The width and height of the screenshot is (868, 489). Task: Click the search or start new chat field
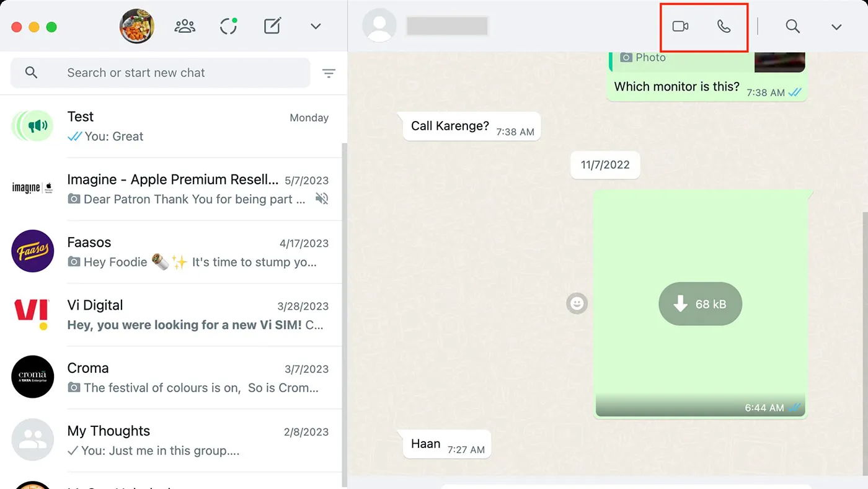pyautogui.click(x=160, y=73)
